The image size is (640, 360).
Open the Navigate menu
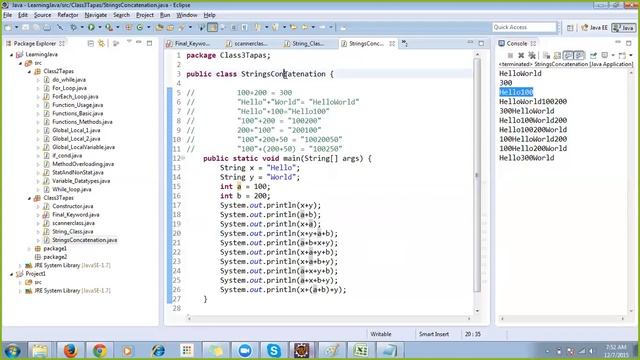pyautogui.click(x=96, y=15)
